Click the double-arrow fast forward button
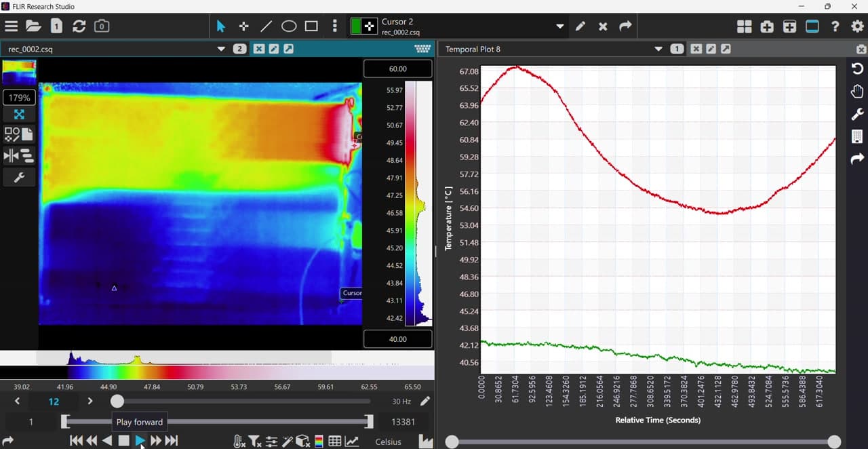This screenshot has height=449, width=868. [155, 441]
